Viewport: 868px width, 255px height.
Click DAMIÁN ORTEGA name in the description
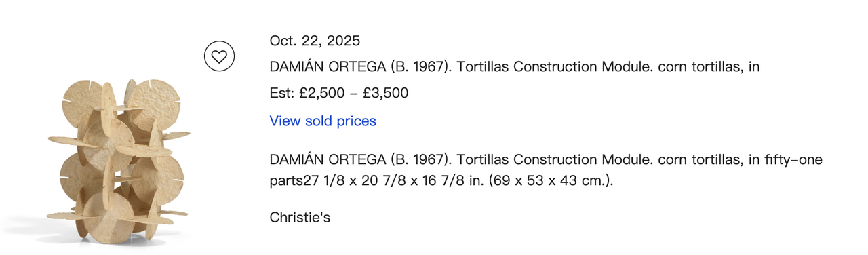point(328,160)
